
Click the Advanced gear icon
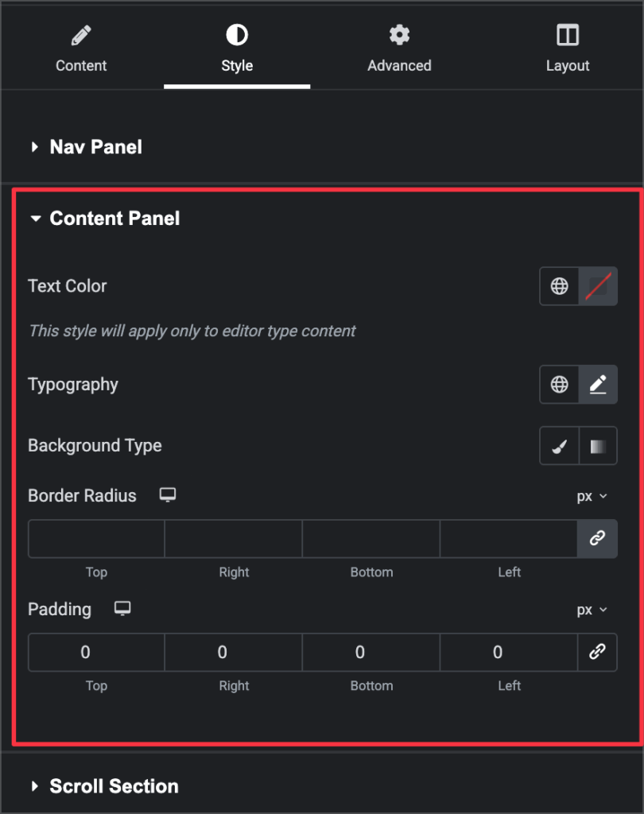(399, 35)
